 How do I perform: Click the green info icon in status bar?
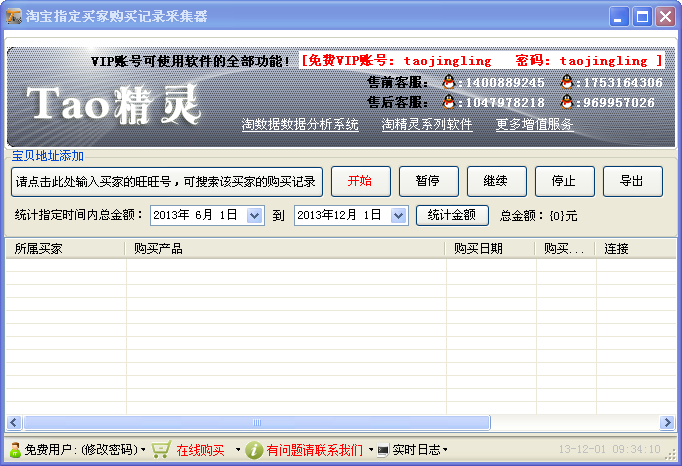pyautogui.click(x=254, y=450)
